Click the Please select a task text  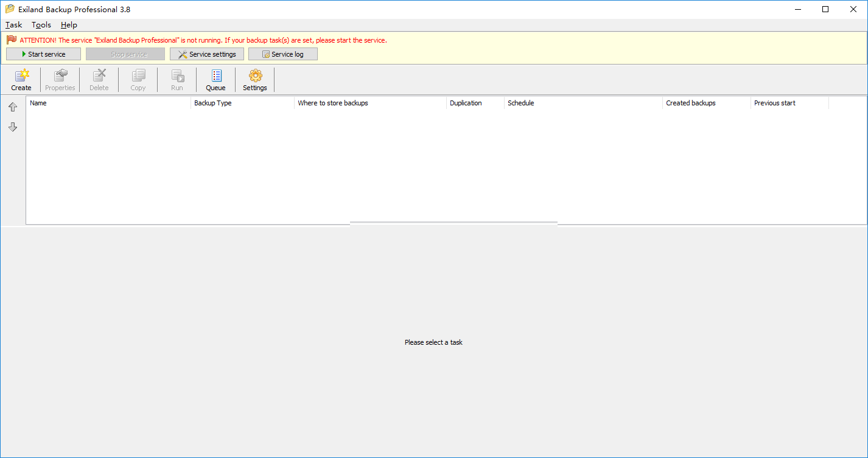[433, 342]
